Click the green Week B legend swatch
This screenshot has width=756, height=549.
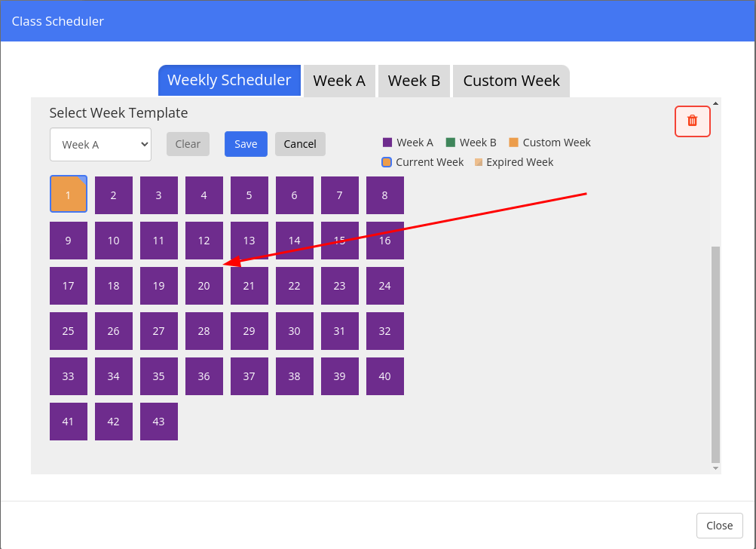[x=450, y=143]
